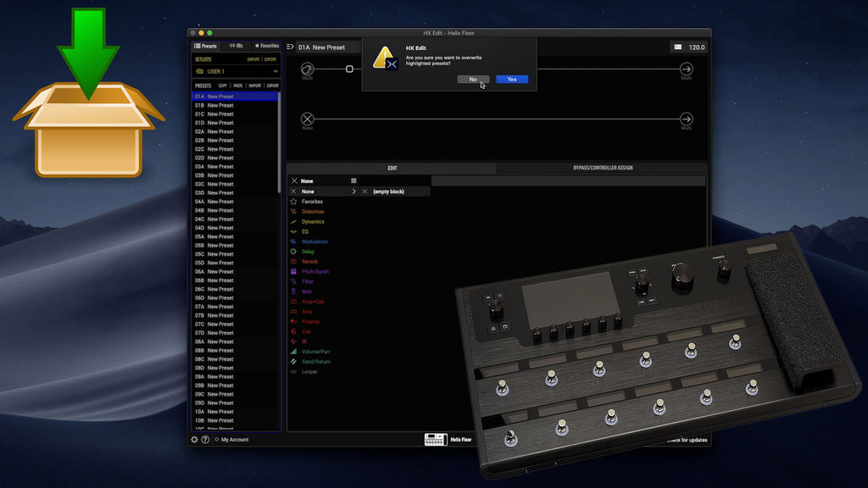The width and height of the screenshot is (868, 488).
Task: Expand the None model chevron arrow
Action: pos(353,191)
